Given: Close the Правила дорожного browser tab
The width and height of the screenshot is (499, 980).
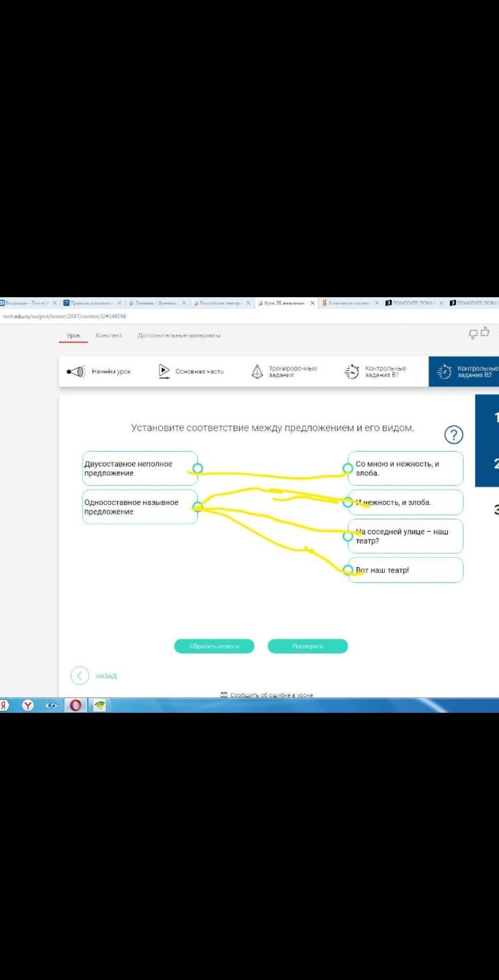Looking at the screenshot, I should pos(120,303).
